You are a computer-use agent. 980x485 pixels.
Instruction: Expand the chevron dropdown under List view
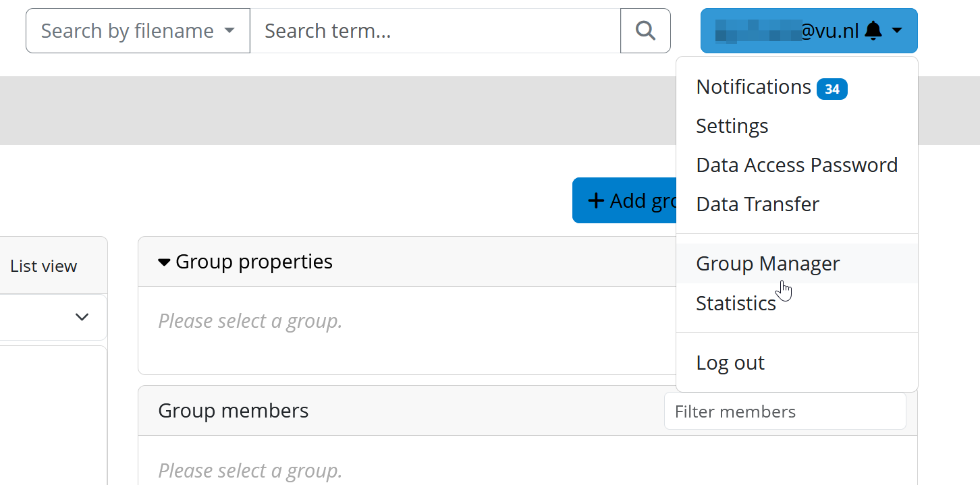click(82, 317)
